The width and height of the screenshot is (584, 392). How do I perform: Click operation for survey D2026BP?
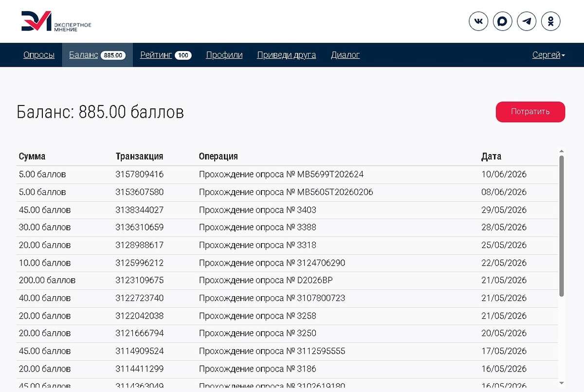[266, 280]
